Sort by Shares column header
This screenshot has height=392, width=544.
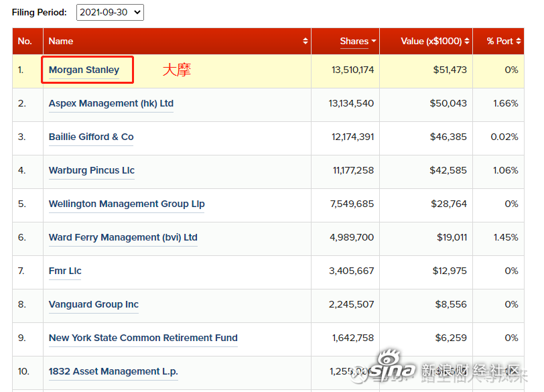(354, 41)
